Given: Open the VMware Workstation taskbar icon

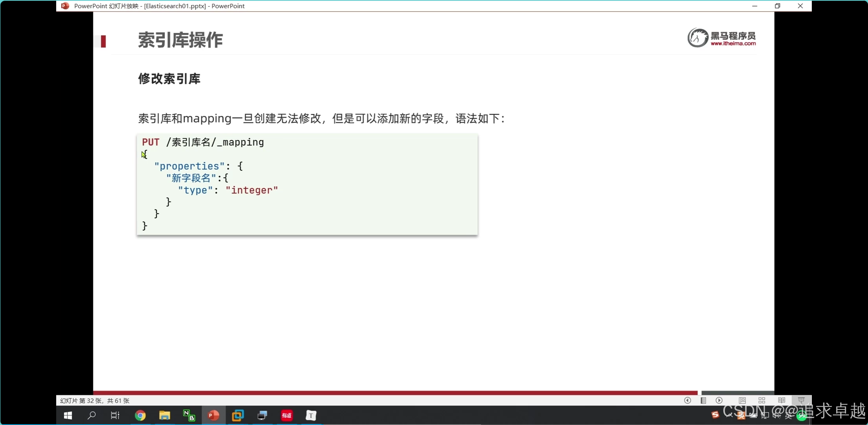Looking at the screenshot, I should click(x=238, y=415).
